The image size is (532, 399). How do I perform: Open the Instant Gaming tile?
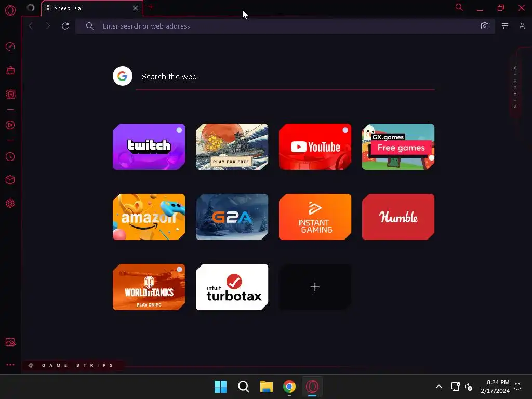315,217
